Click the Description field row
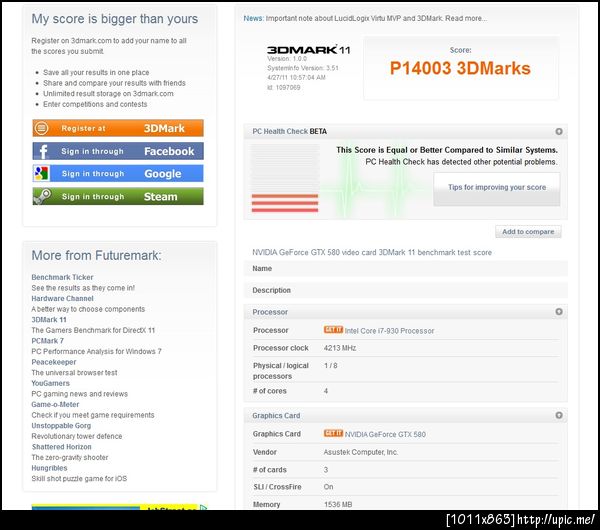The width and height of the screenshot is (600, 530). [x=406, y=290]
